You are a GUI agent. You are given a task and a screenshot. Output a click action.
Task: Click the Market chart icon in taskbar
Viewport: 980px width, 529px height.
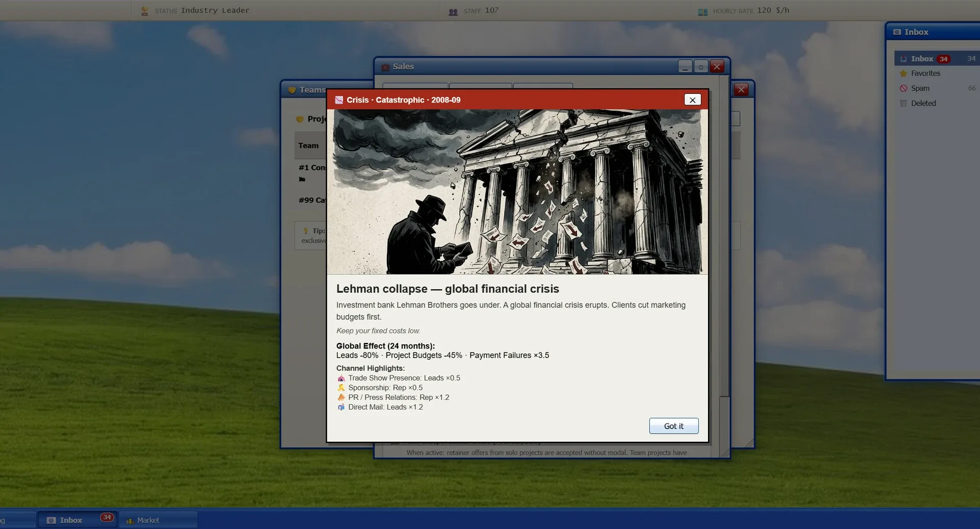coord(130,520)
